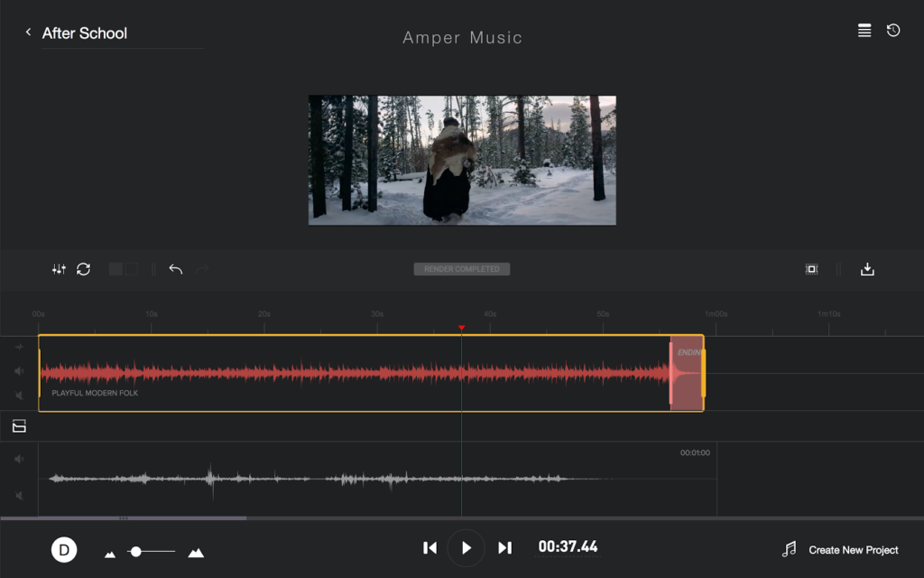Open the audio mixer settings icon

click(59, 268)
